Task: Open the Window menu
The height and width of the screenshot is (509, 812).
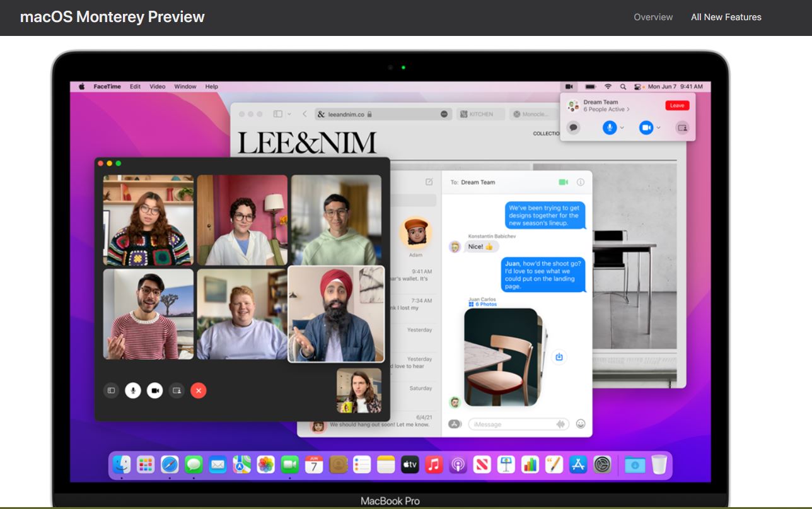Action: tap(185, 86)
